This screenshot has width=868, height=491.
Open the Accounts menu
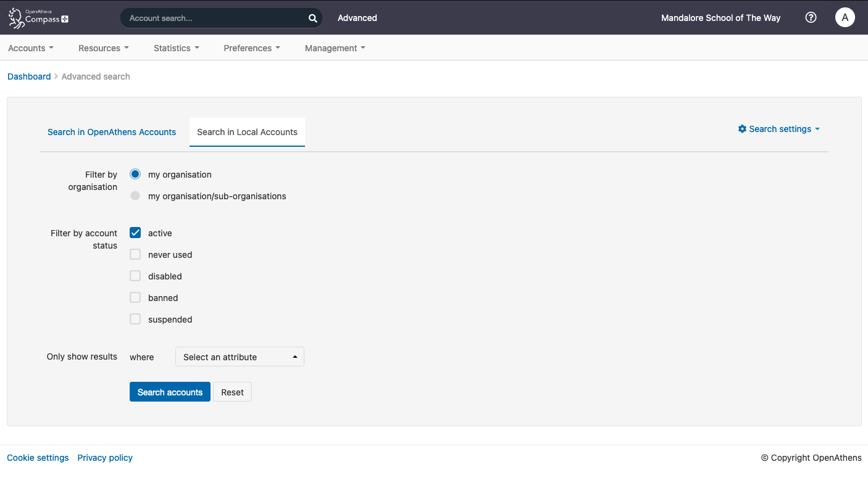coord(30,47)
